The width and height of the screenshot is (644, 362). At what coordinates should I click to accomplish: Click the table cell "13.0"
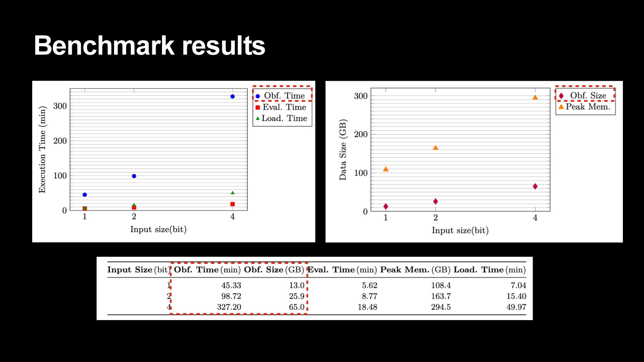[x=297, y=286]
